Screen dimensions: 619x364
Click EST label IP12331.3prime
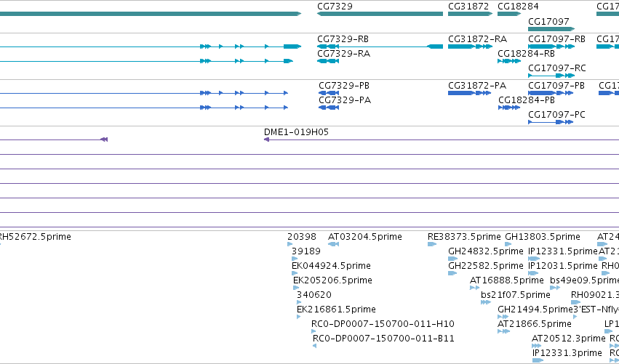567,353
